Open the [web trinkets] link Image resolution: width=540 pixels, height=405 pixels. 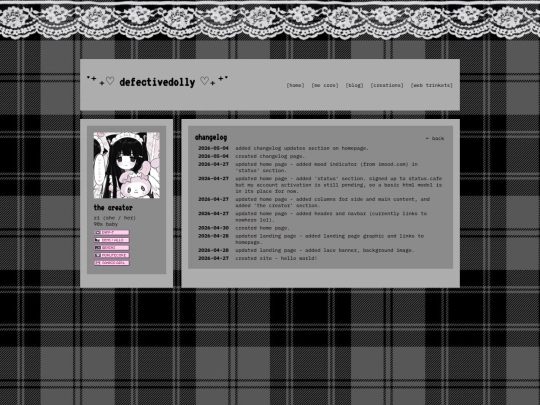click(431, 85)
